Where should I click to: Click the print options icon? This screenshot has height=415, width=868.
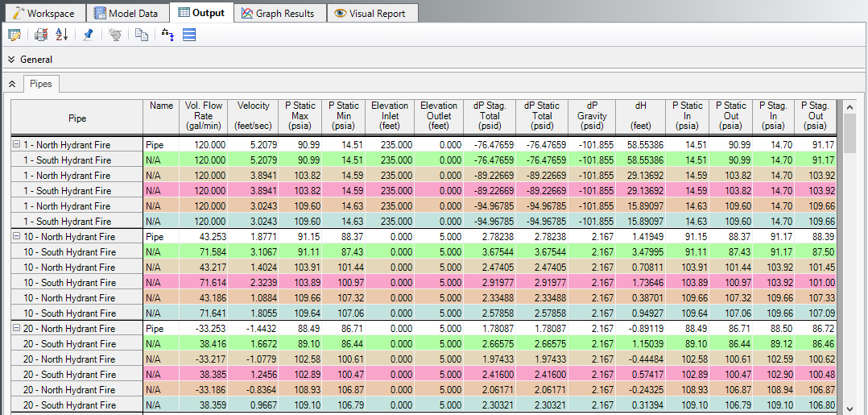tap(41, 35)
